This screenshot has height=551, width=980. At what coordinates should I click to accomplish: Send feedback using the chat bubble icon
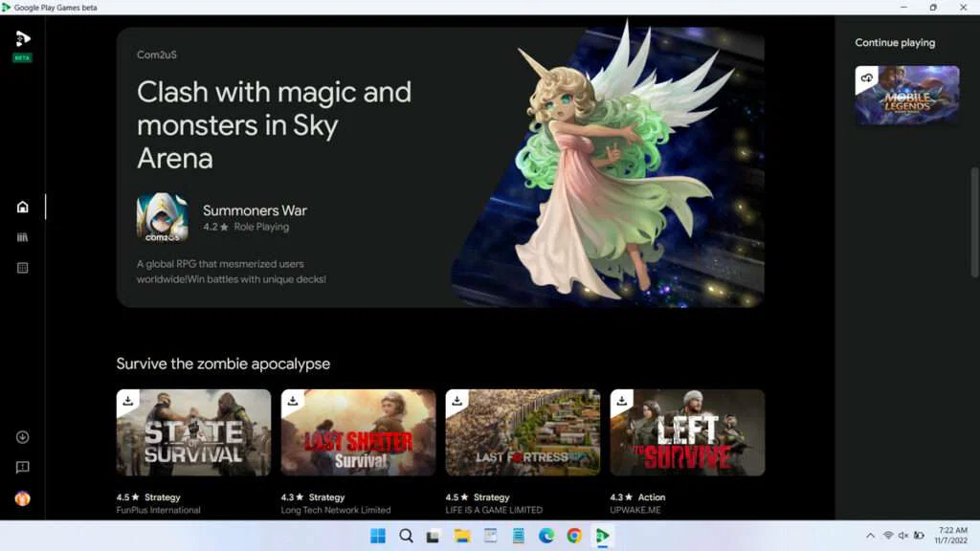(x=21, y=467)
